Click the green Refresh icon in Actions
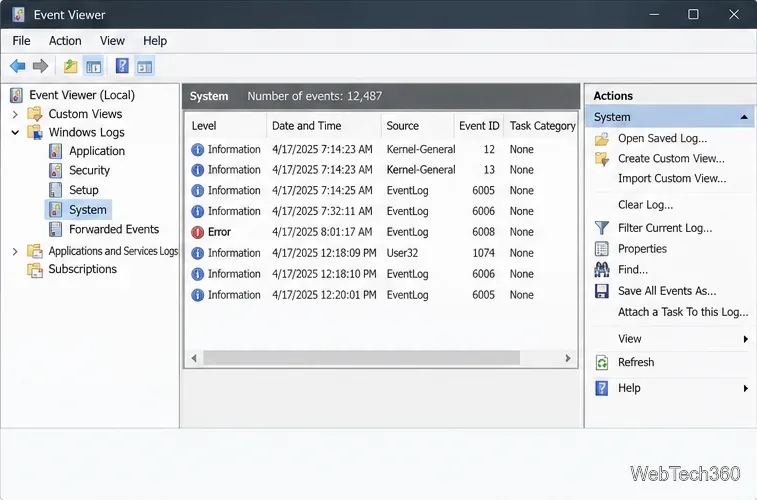 click(602, 362)
